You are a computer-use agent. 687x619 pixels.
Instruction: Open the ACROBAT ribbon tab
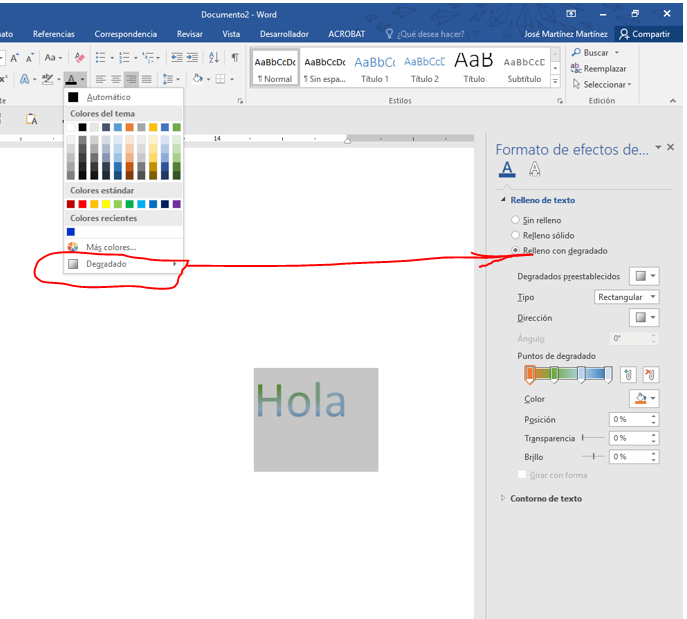(x=347, y=34)
